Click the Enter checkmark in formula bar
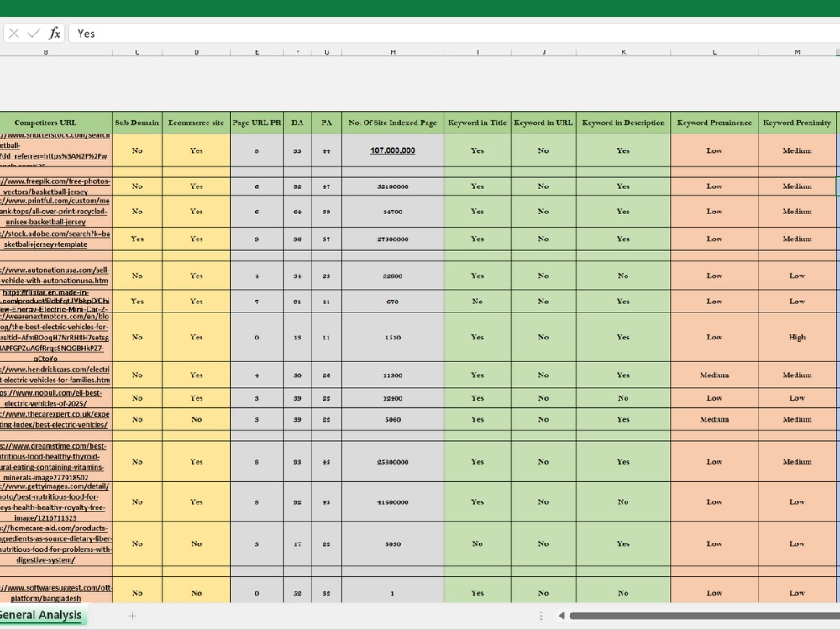This screenshot has height=630, width=840. [34, 34]
